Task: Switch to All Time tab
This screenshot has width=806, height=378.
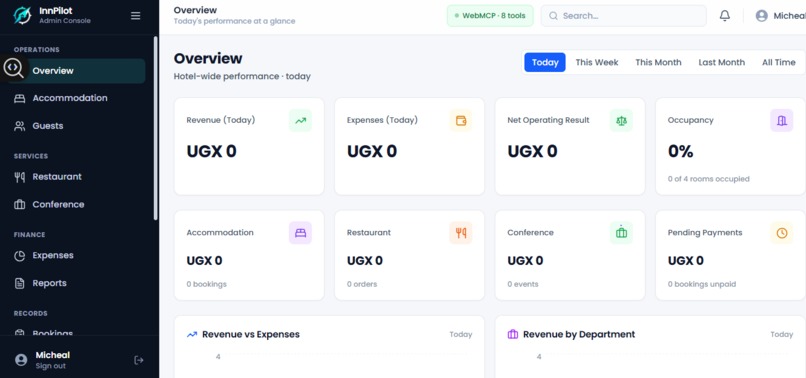Action: click(778, 62)
